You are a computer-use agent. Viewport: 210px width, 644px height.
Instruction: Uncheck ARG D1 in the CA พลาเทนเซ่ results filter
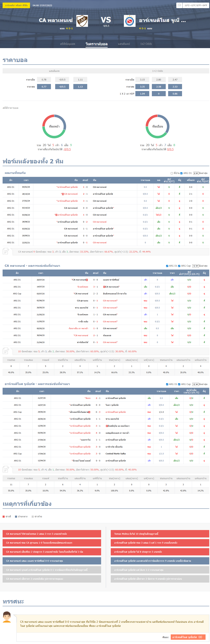167,266
